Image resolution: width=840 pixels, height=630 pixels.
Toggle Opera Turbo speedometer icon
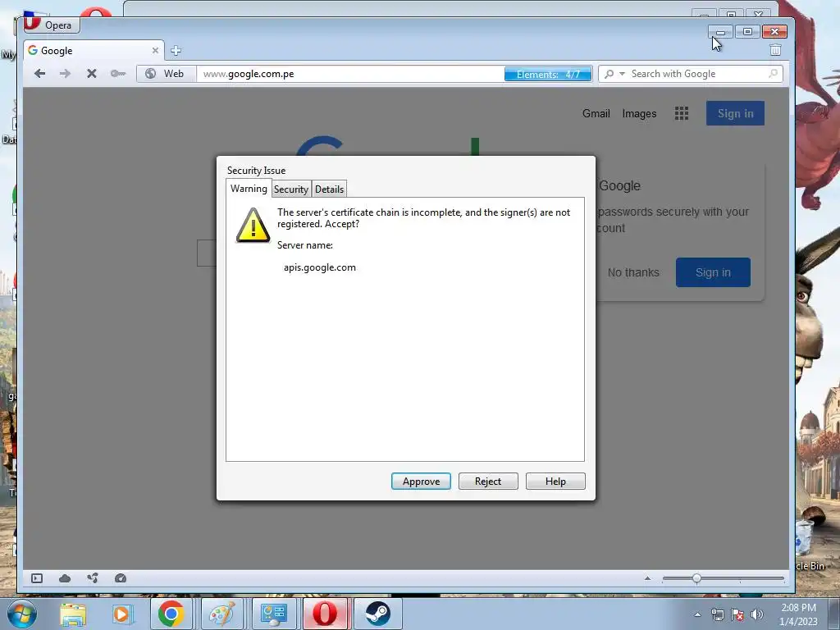[121, 578]
